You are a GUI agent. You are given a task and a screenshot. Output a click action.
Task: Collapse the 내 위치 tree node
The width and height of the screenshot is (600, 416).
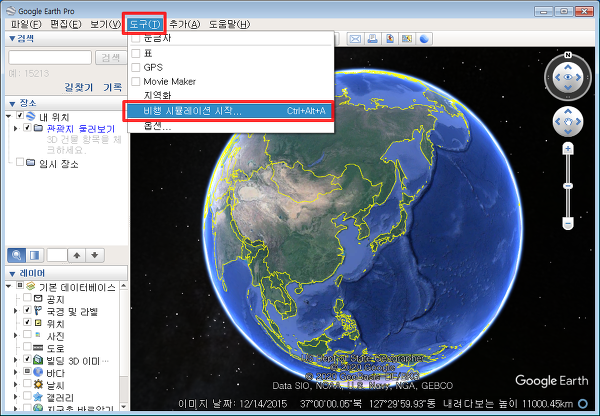[9, 116]
